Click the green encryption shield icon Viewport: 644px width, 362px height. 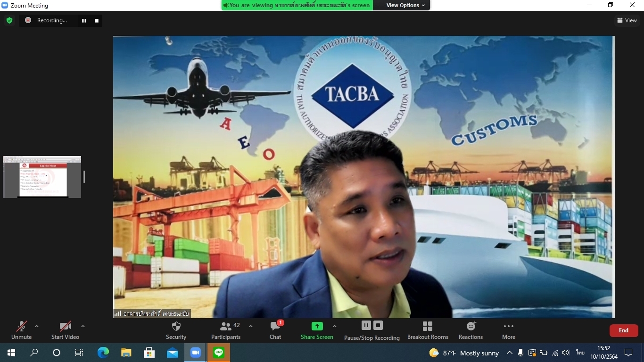point(9,20)
